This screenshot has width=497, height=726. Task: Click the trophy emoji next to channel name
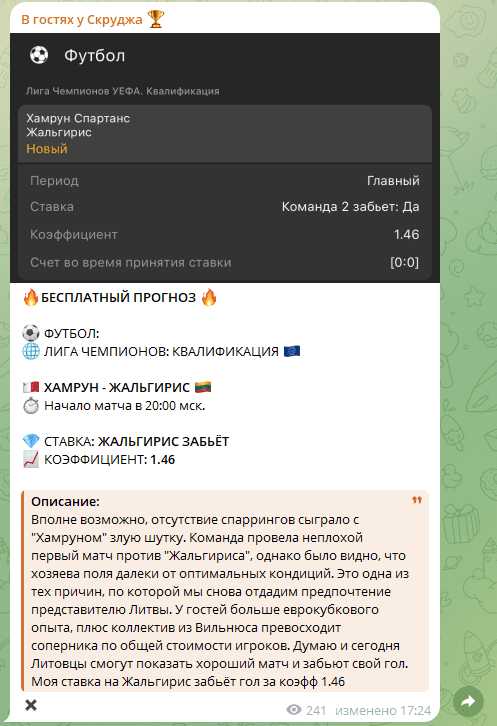[156, 19]
